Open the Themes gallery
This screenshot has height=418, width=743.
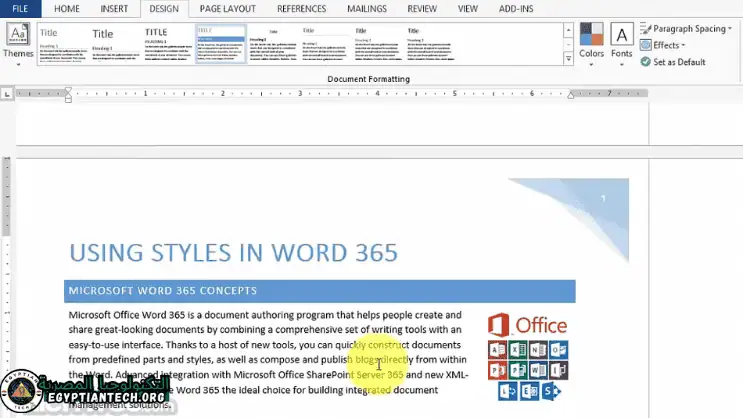(17, 42)
